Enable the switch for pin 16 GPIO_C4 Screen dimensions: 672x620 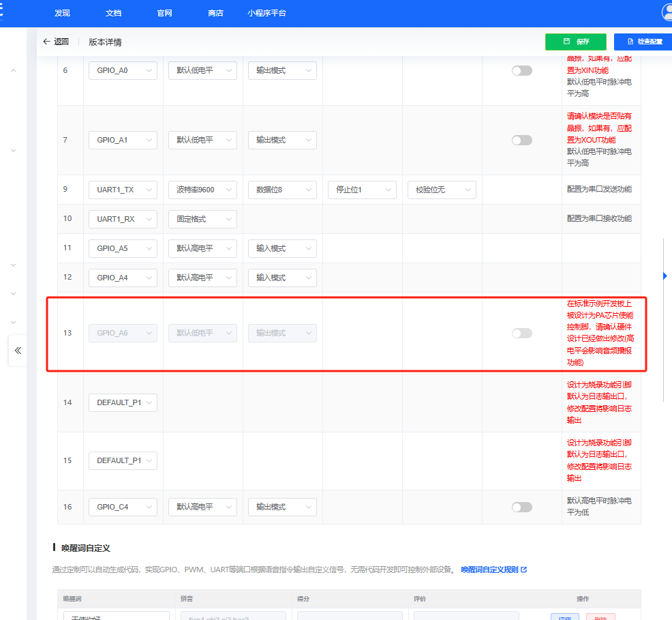[x=521, y=507]
